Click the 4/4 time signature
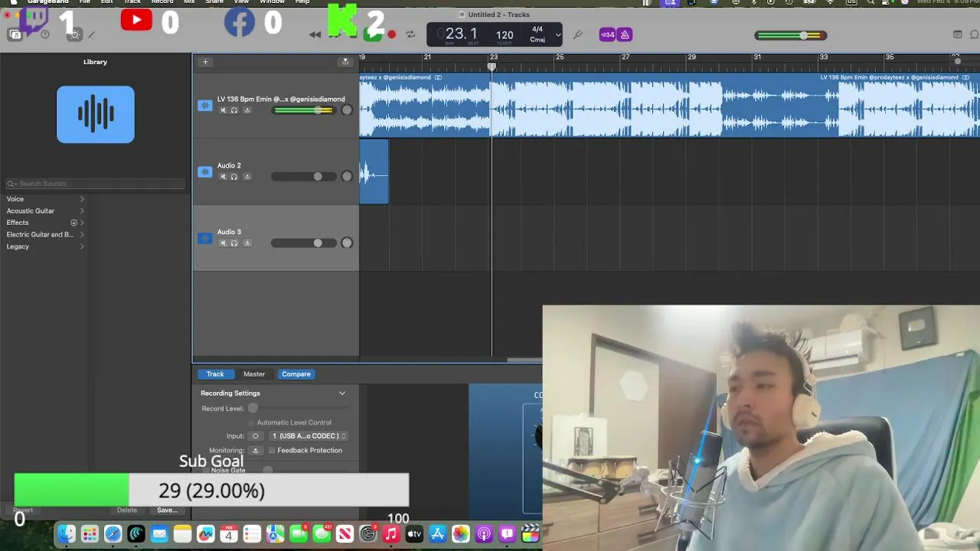 point(537,29)
